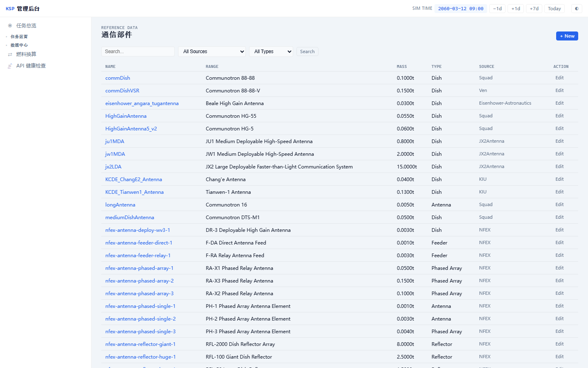
Task: Open the nfex-antenna-feeder-relay-1 link
Action: (138, 255)
